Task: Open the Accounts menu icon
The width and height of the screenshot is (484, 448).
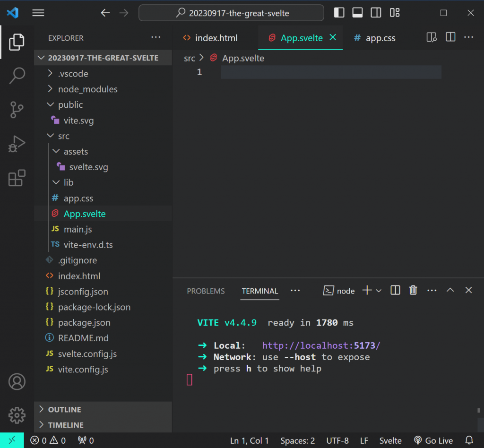Action: click(17, 381)
